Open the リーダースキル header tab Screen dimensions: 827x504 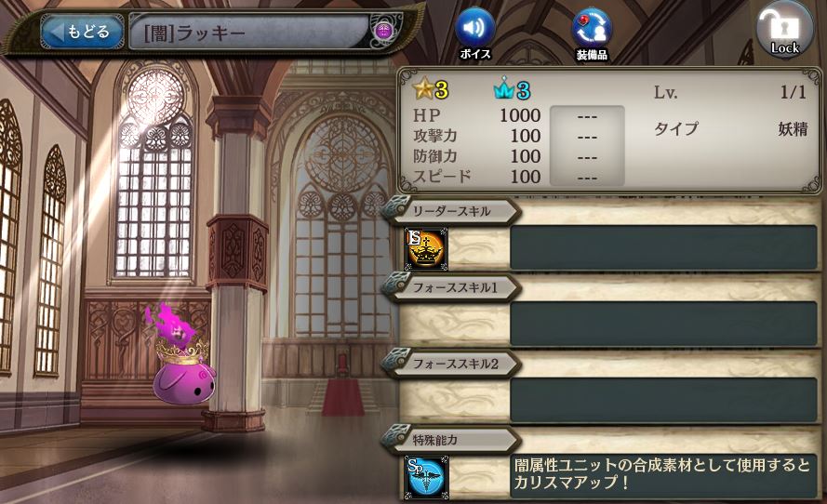click(451, 211)
